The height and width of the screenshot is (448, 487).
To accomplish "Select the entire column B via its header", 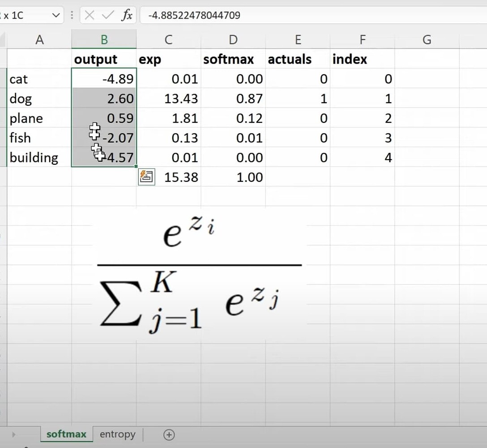I will (104, 39).
